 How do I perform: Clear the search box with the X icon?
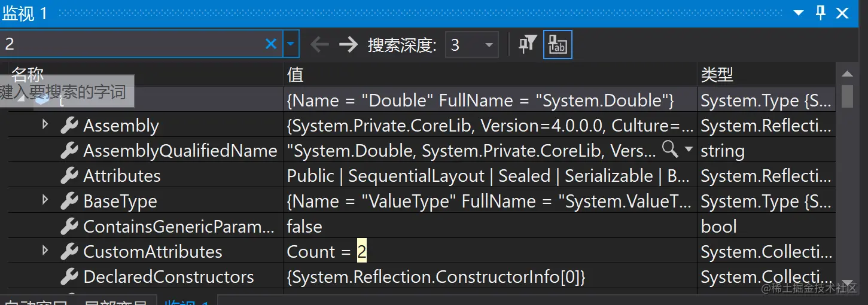[271, 44]
